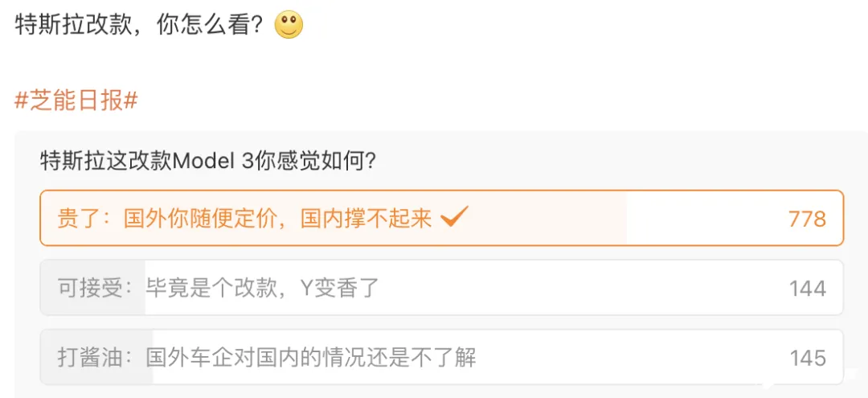Click the grey result bar behind 可接受
Viewport: 868px width, 398px height.
coord(93,288)
